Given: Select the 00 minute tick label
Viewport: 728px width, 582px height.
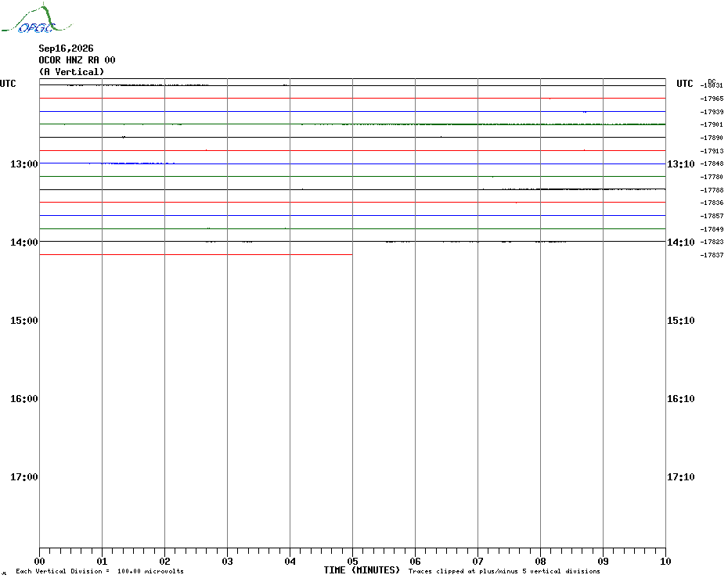Looking at the screenshot, I should [39, 561].
